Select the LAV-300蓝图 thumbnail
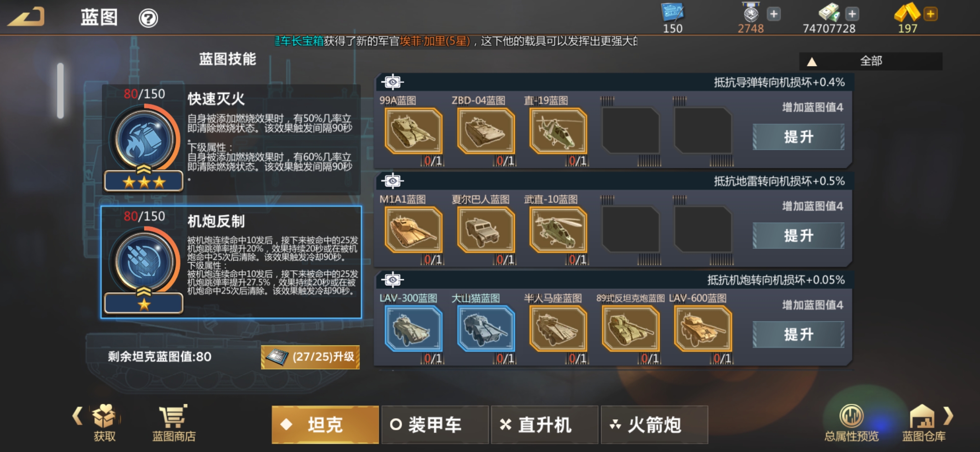980x452 pixels. [x=413, y=328]
